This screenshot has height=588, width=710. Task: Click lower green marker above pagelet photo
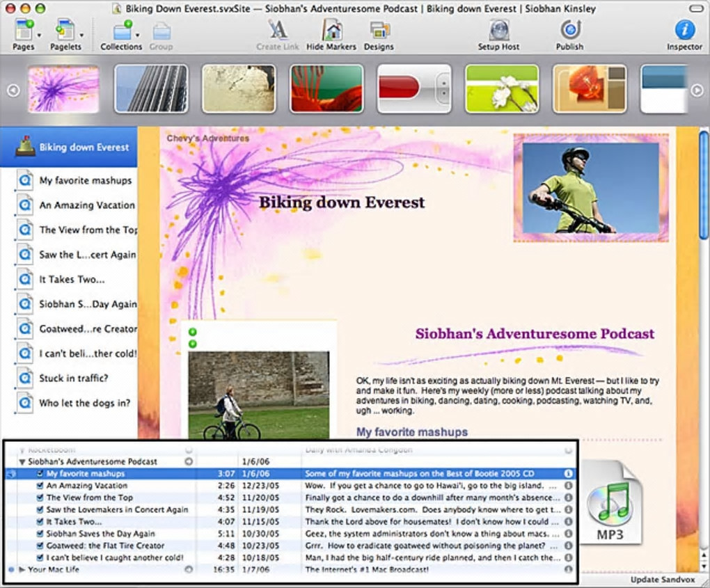click(x=192, y=344)
